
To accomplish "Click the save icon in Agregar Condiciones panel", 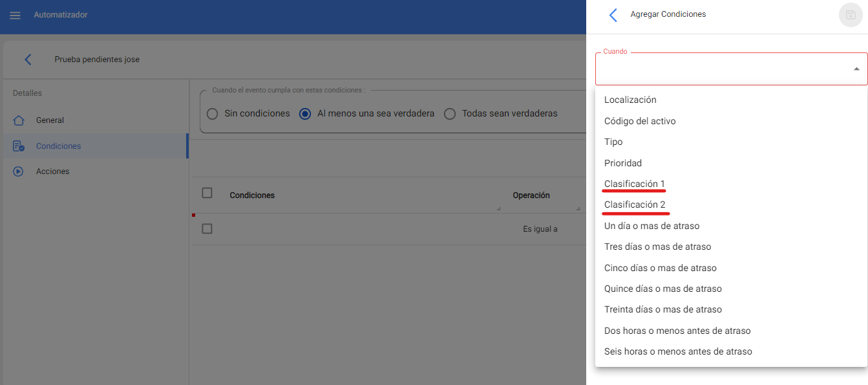I will tap(851, 15).
